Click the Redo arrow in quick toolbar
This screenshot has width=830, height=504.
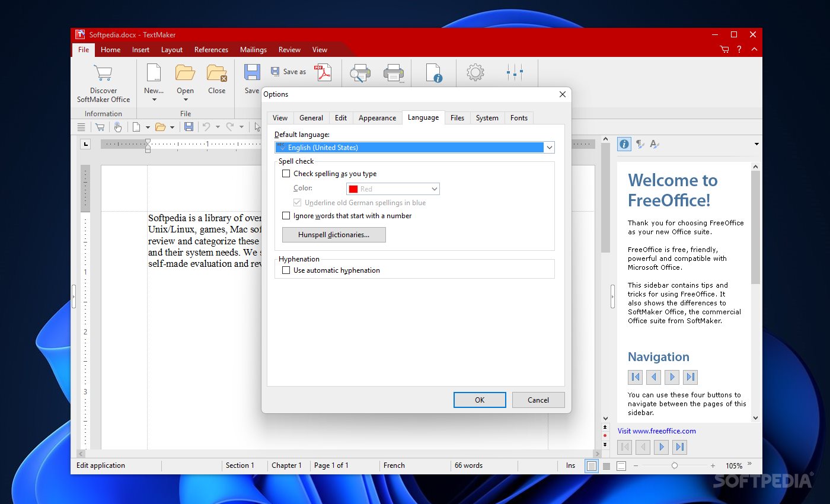(230, 127)
